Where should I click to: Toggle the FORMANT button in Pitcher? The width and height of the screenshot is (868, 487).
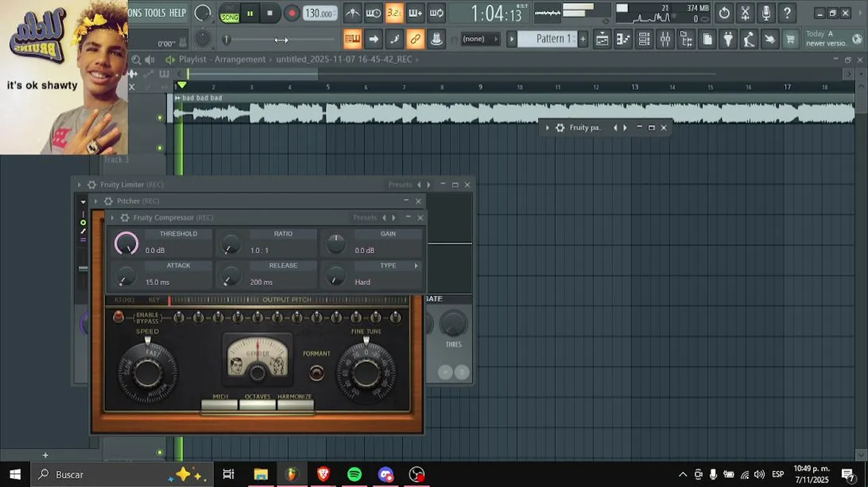coord(316,373)
